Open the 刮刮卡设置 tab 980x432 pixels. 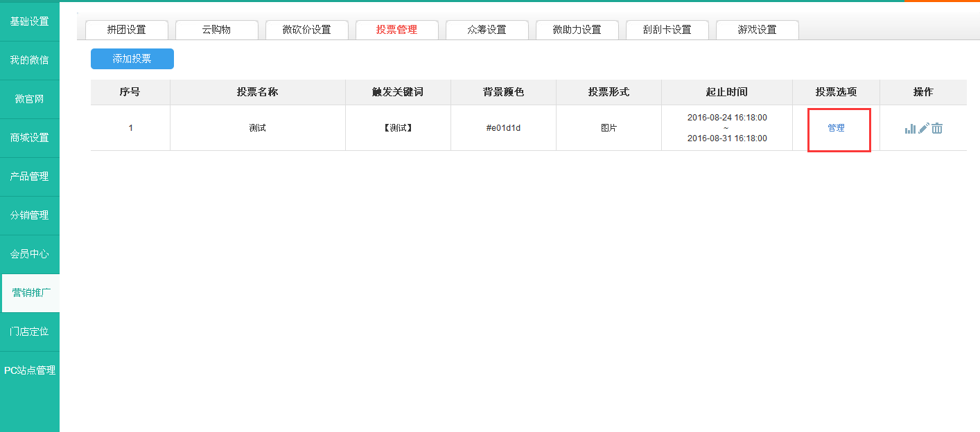click(x=667, y=30)
